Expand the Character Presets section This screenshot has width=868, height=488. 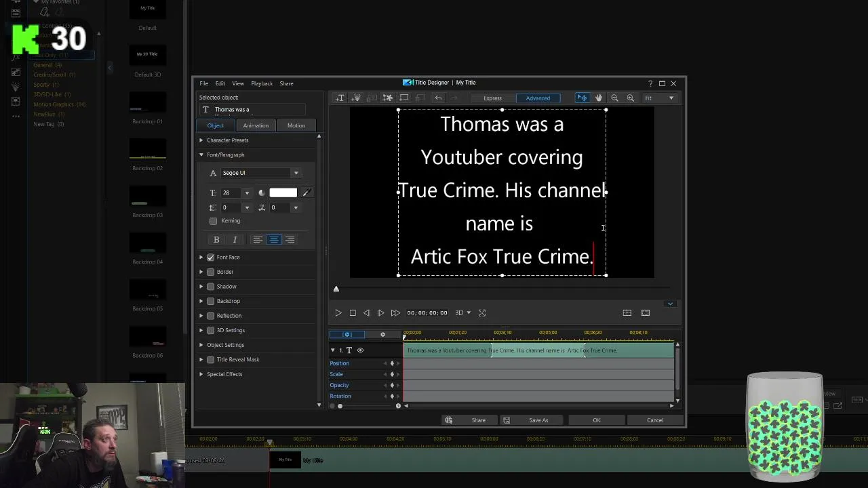(201, 140)
